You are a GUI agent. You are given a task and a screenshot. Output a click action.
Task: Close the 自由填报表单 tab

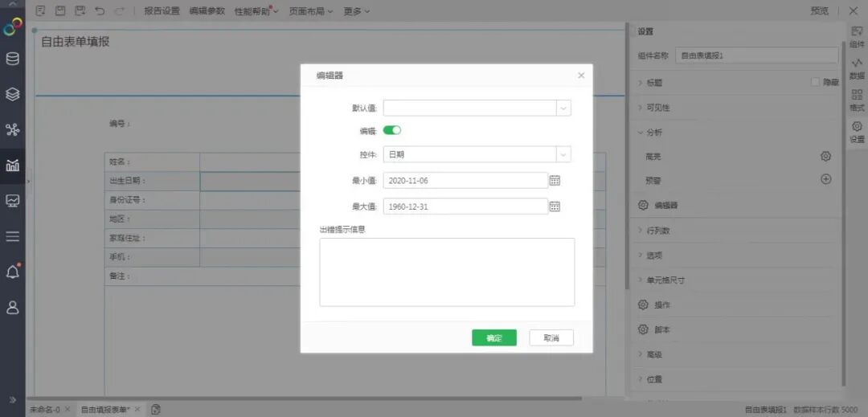coord(137,409)
